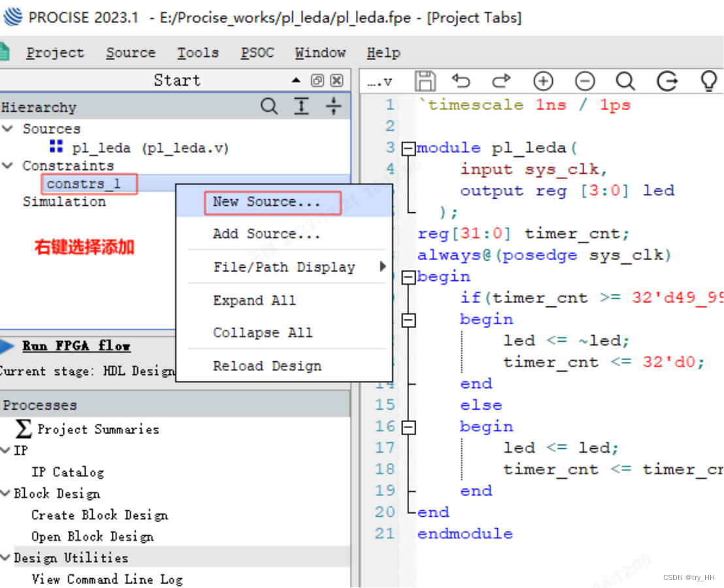Click the collapse-all icon in the Hierarchy header
The image size is (724, 588).
(333, 106)
